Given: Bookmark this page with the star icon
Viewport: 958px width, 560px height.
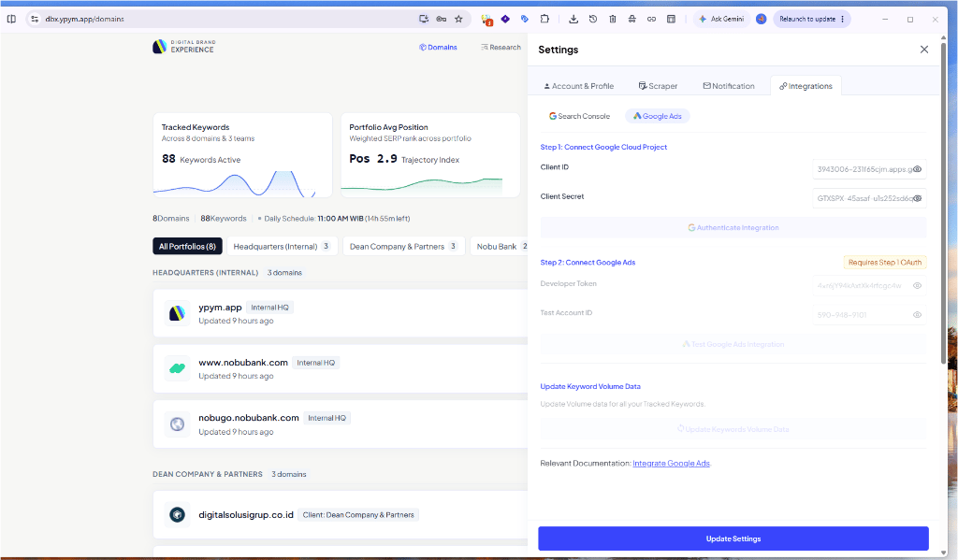Looking at the screenshot, I should tap(458, 19).
